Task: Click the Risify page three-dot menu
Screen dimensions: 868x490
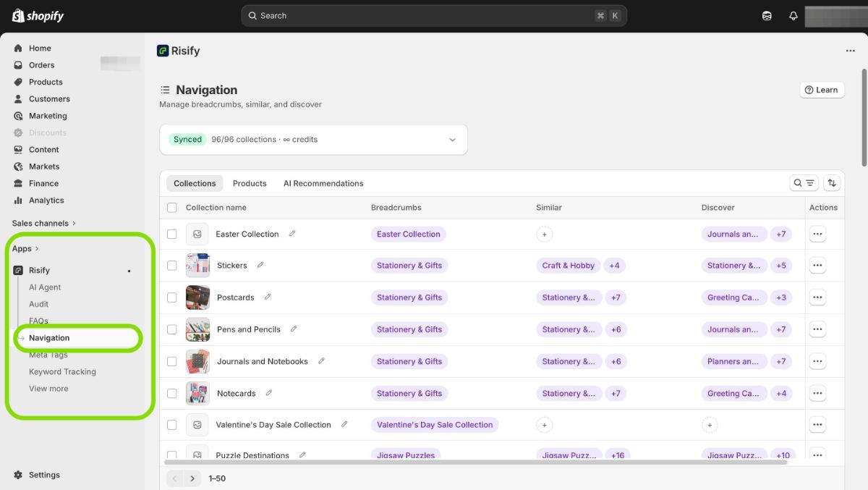Action: [x=850, y=51]
